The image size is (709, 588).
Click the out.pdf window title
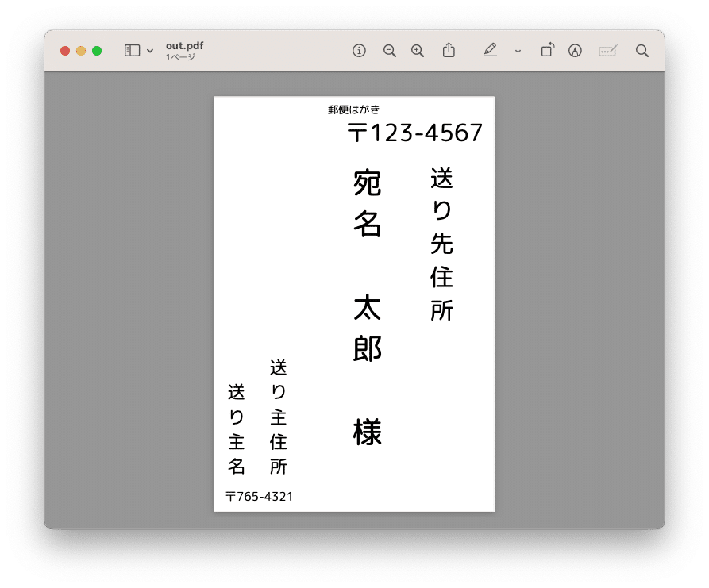pyautogui.click(x=184, y=46)
